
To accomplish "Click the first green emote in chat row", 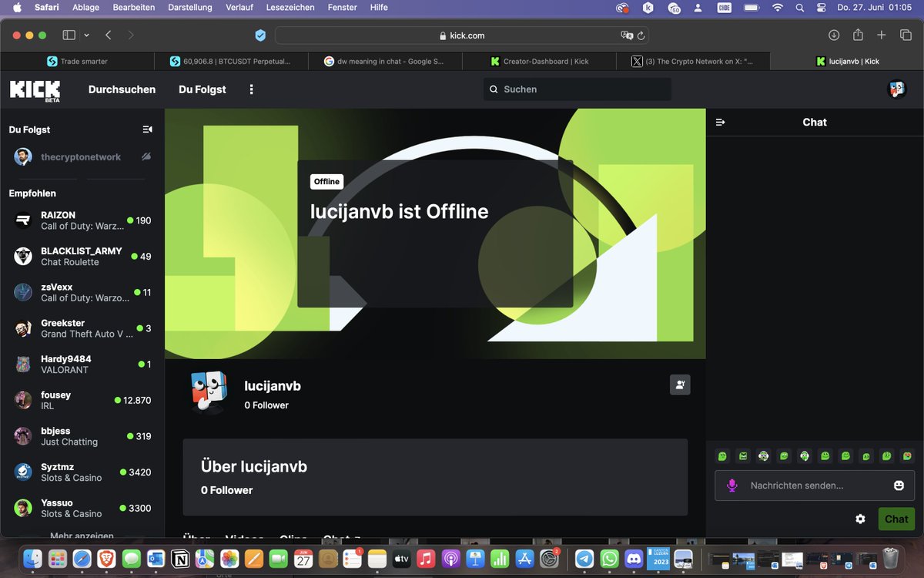I will pyautogui.click(x=722, y=456).
